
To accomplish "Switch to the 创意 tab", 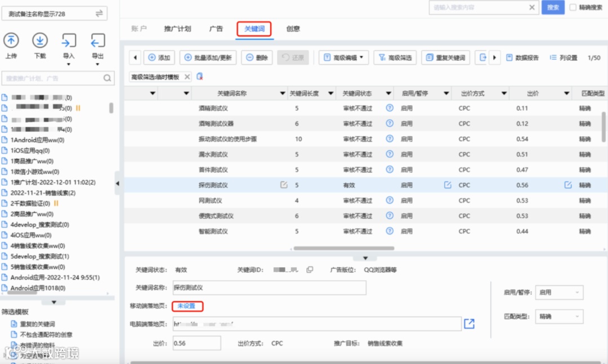I will 293,29.
